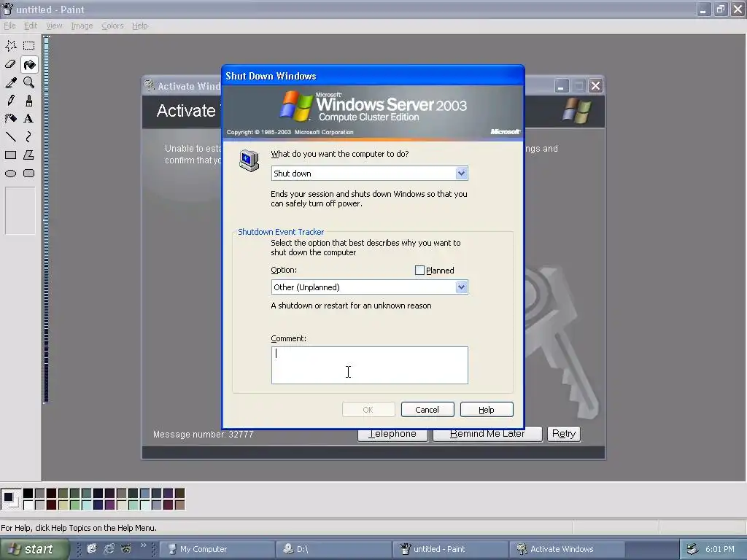Click the computer icon in shutdown dialog
Image resolution: width=747 pixels, height=560 pixels.
pos(249,160)
